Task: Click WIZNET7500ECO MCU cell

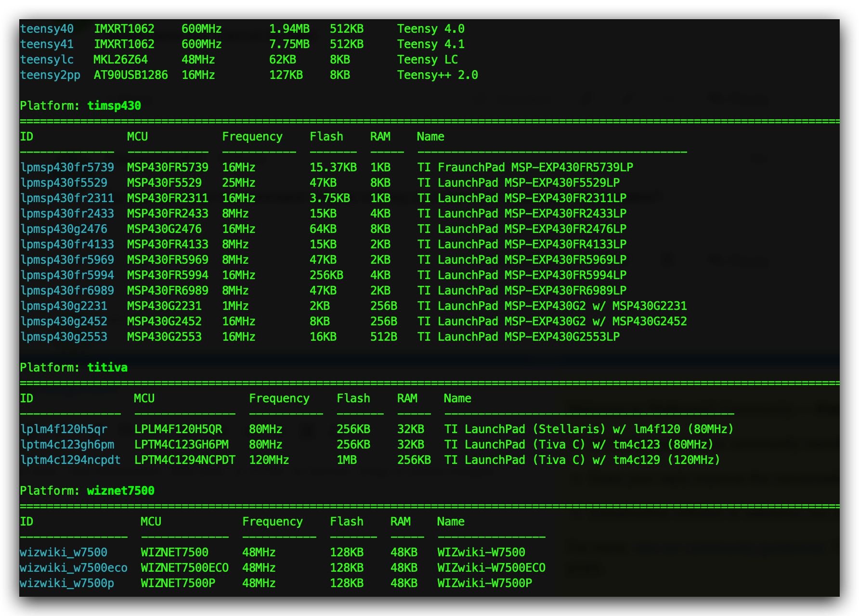Action: click(x=185, y=568)
